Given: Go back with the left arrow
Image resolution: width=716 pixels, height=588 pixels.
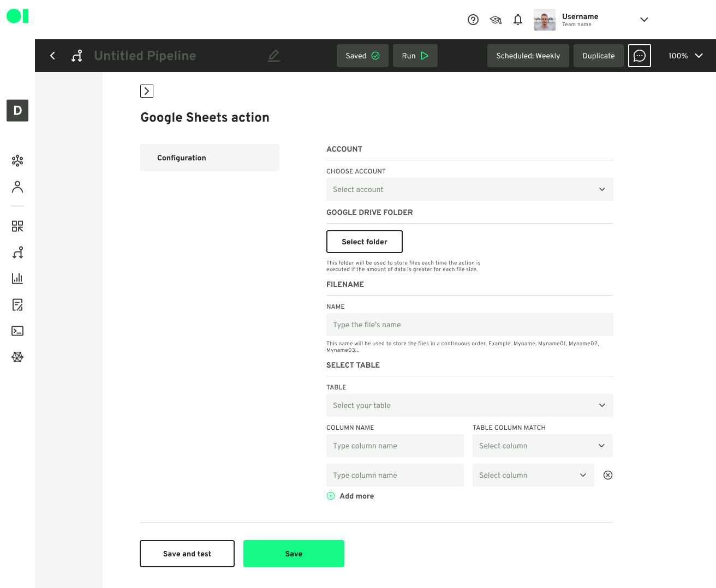Looking at the screenshot, I should pyautogui.click(x=52, y=56).
